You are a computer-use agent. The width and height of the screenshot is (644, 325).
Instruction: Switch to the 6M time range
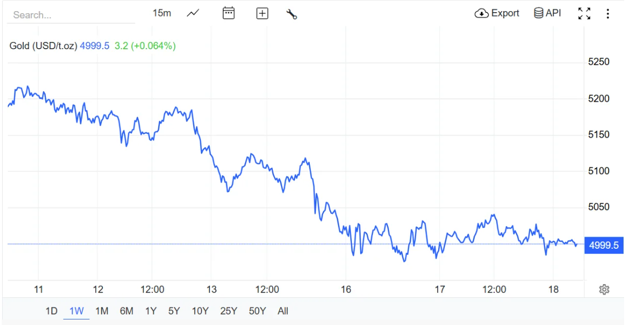(127, 311)
